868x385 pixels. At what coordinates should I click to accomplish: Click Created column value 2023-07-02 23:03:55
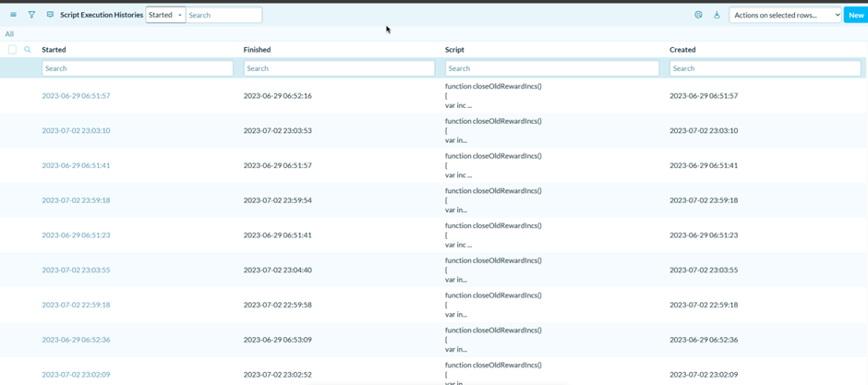(704, 270)
